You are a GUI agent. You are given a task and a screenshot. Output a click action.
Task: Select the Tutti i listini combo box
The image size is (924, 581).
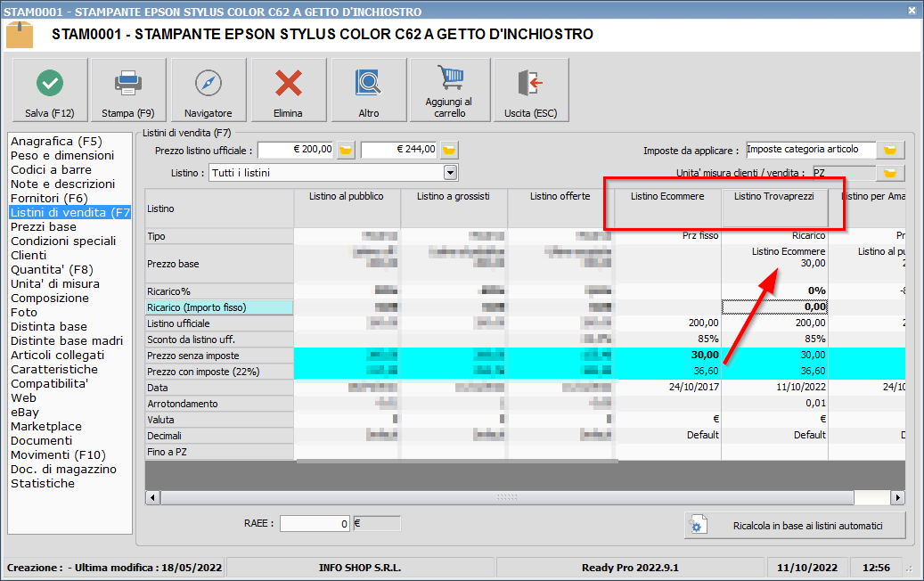[333, 173]
